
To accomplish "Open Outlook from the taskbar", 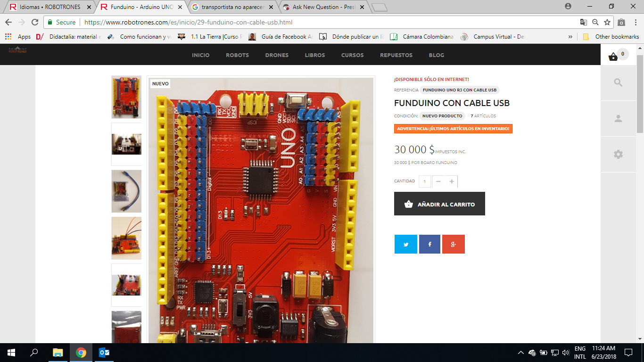I will pyautogui.click(x=104, y=353).
